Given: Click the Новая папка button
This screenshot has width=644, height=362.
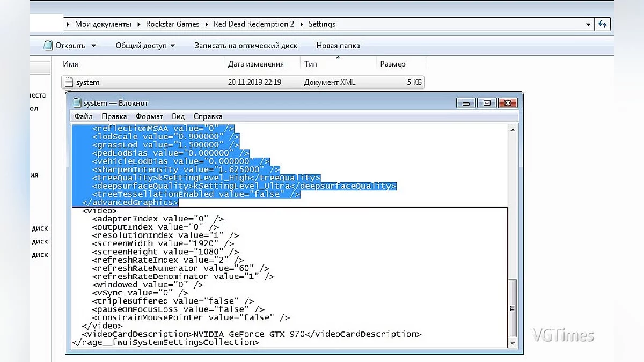Looking at the screenshot, I should tap(338, 46).
